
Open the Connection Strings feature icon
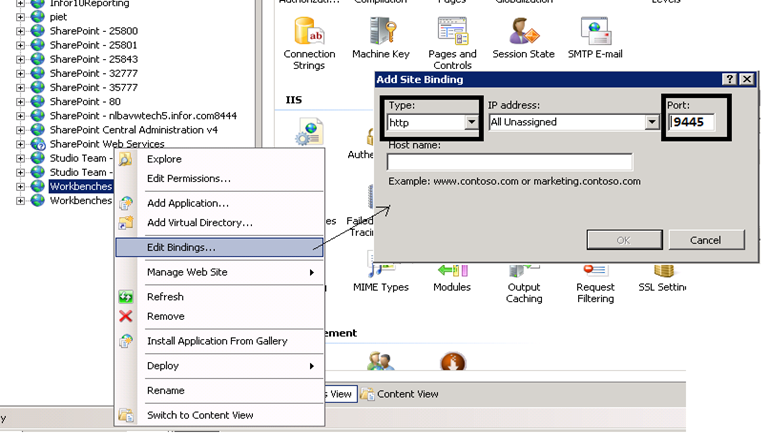tap(309, 32)
